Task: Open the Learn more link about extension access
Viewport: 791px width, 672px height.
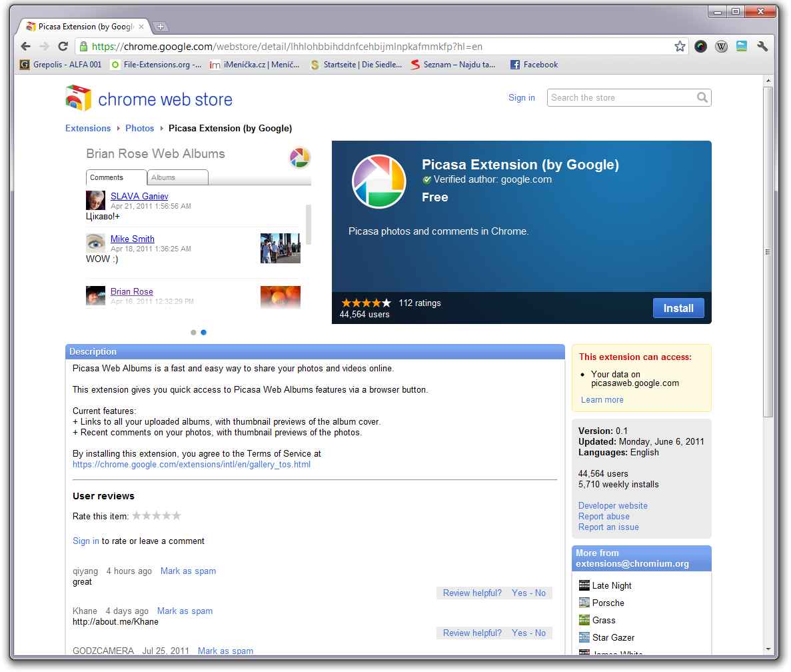Action: pyautogui.click(x=602, y=399)
